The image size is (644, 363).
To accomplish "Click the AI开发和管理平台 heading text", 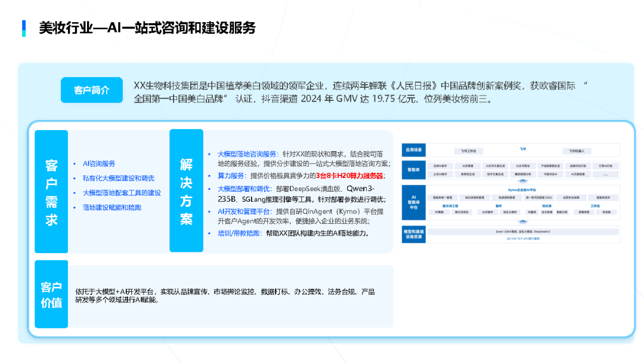I will [243, 211].
